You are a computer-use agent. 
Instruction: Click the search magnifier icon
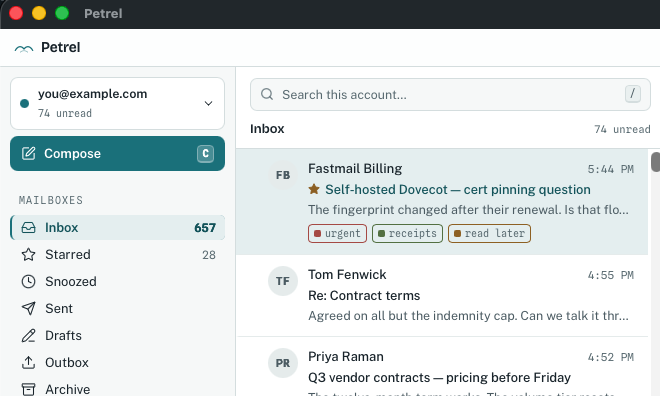pyautogui.click(x=267, y=94)
